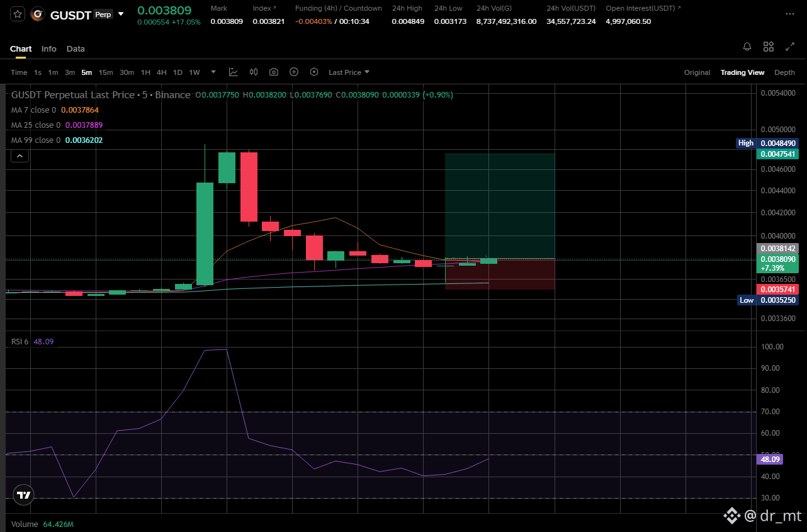Screen dimensions: 807x532
Task: Click the 0.0035741 stop price label
Action: (x=777, y=289)
